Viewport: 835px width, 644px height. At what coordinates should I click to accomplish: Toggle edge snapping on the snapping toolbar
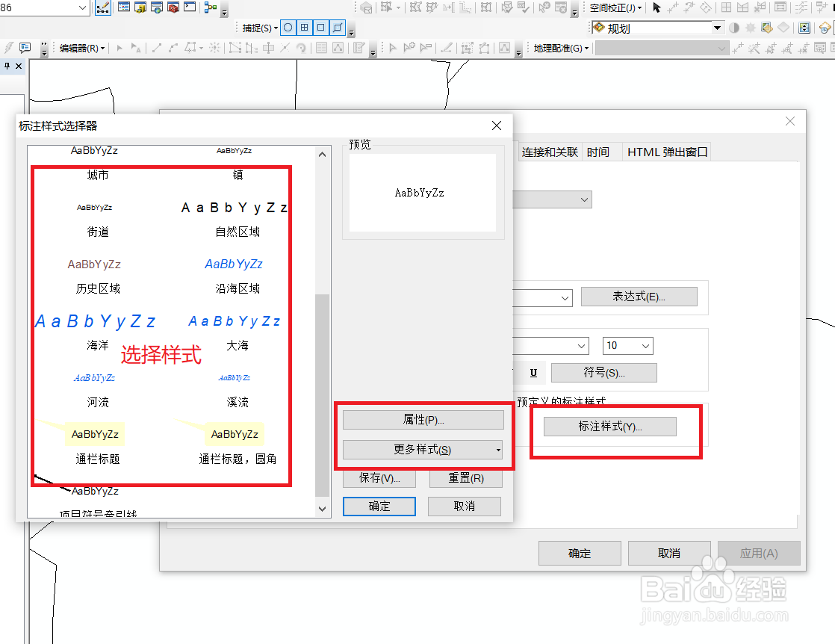338,27
